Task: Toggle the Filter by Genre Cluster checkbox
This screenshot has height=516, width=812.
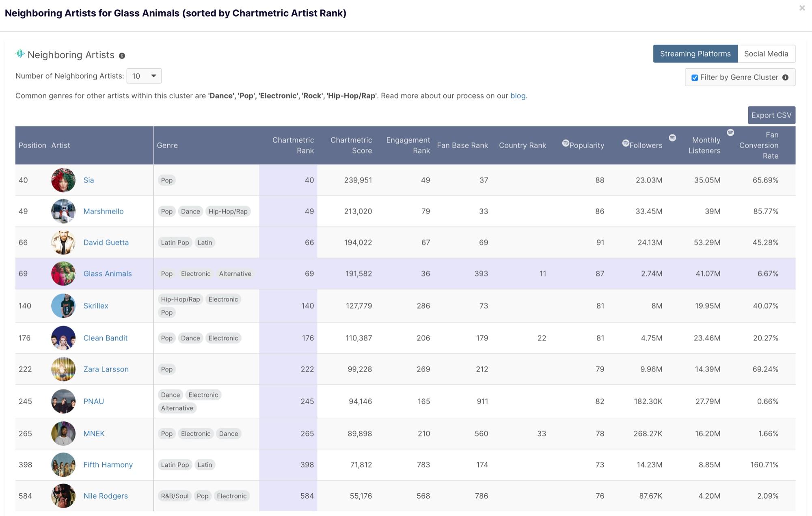Action: (695, 78)
